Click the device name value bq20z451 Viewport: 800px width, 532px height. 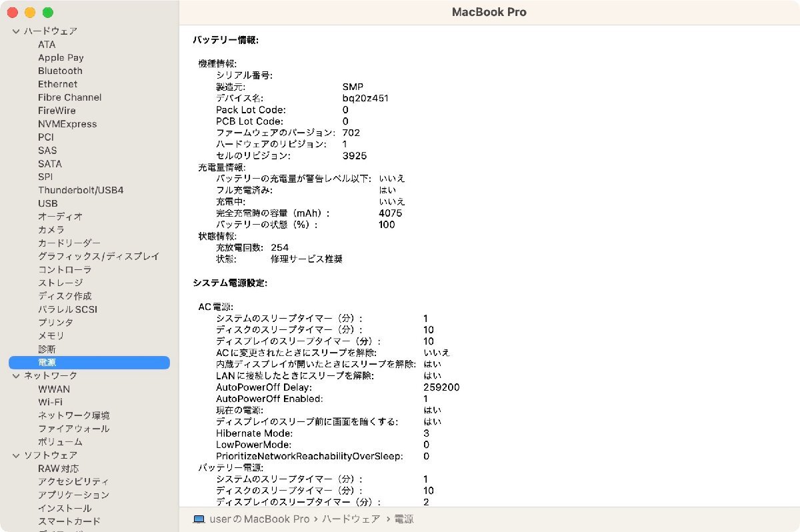tap(365, 99)
